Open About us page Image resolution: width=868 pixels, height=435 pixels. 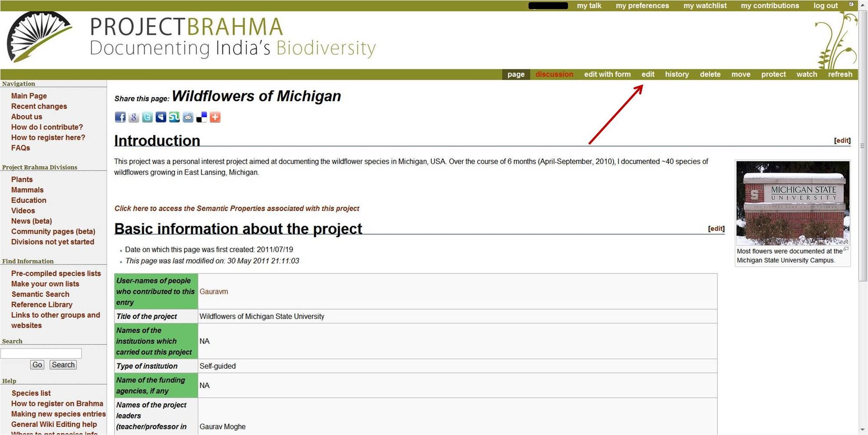(26, 117)
